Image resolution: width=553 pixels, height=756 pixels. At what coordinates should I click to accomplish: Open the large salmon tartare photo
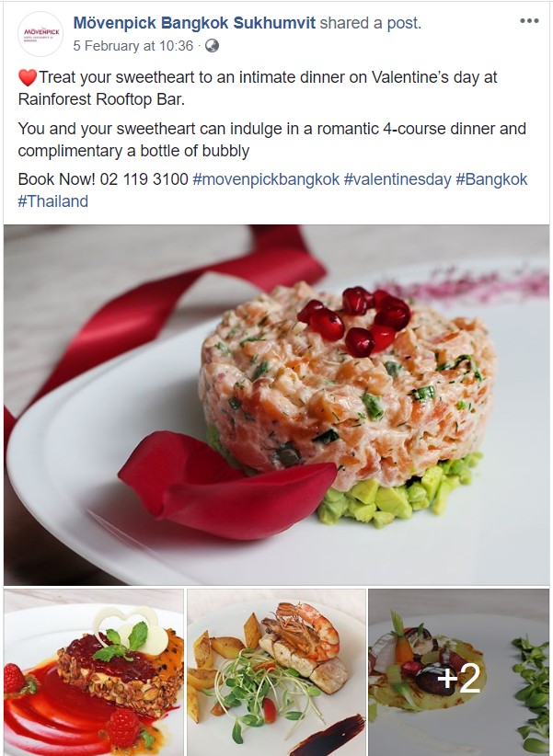click(x=276, y=405)
